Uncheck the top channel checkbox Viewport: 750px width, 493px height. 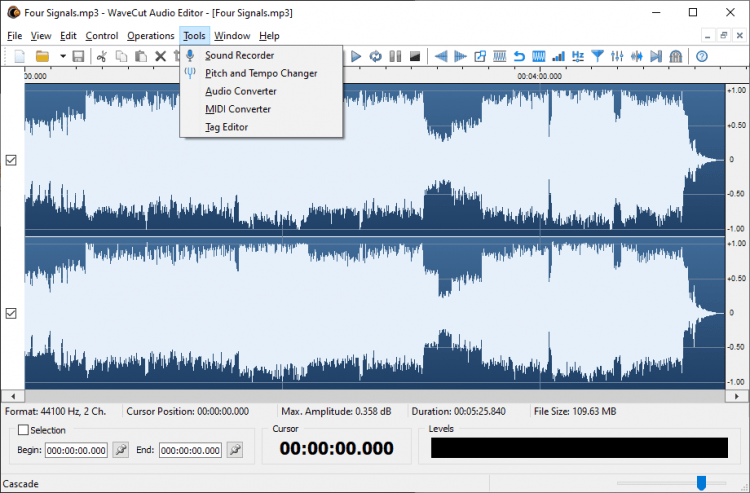click(11, 160)
